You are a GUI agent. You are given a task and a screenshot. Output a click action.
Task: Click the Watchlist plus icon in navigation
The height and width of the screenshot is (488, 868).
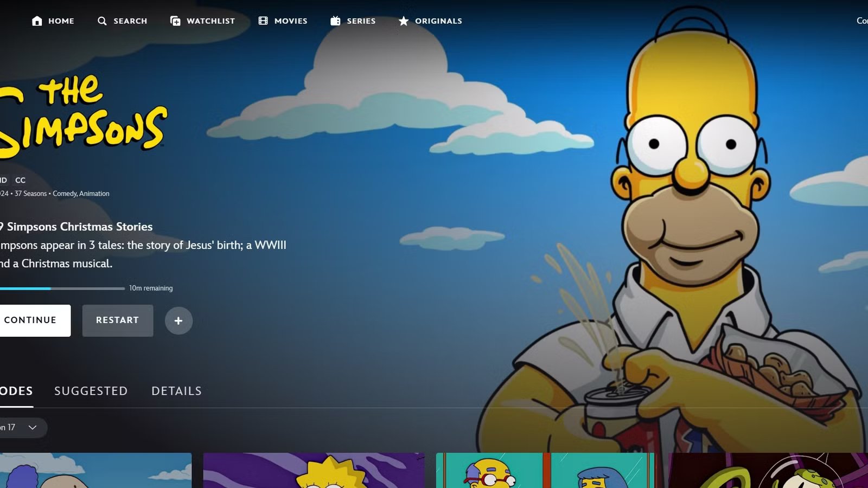[175, 21]
